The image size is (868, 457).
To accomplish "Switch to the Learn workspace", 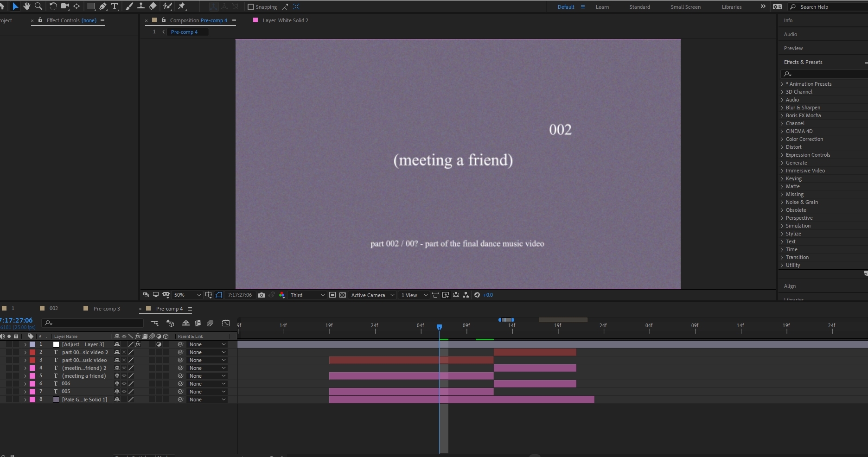I will [x=602, y=7].
